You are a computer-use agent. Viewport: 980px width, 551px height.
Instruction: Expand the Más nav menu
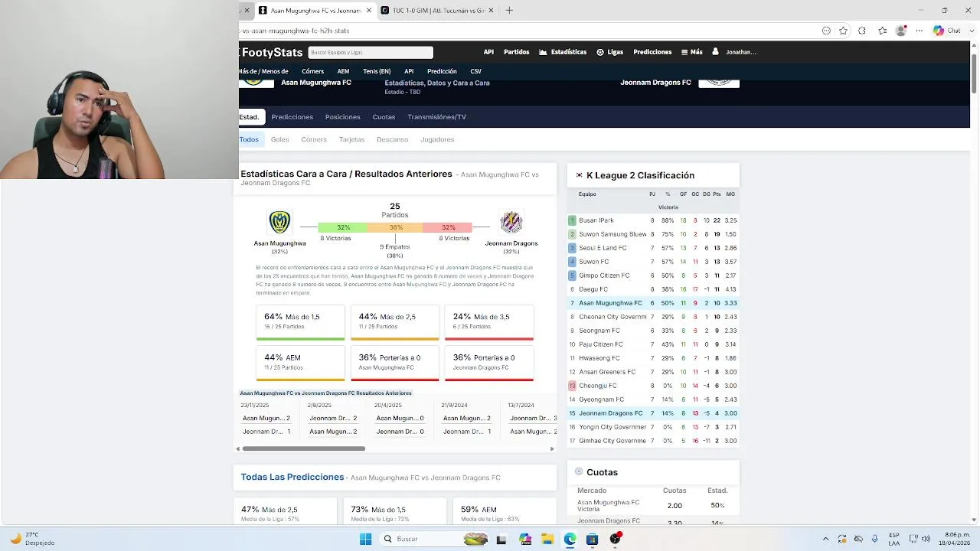click(x=691, y=52)
